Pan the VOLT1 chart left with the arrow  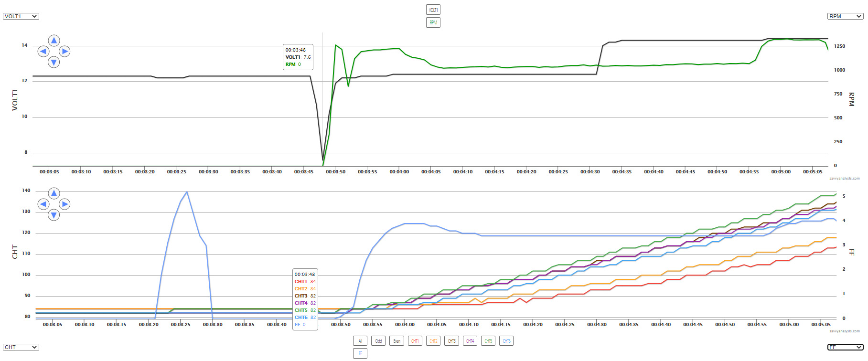coord(43,51)
